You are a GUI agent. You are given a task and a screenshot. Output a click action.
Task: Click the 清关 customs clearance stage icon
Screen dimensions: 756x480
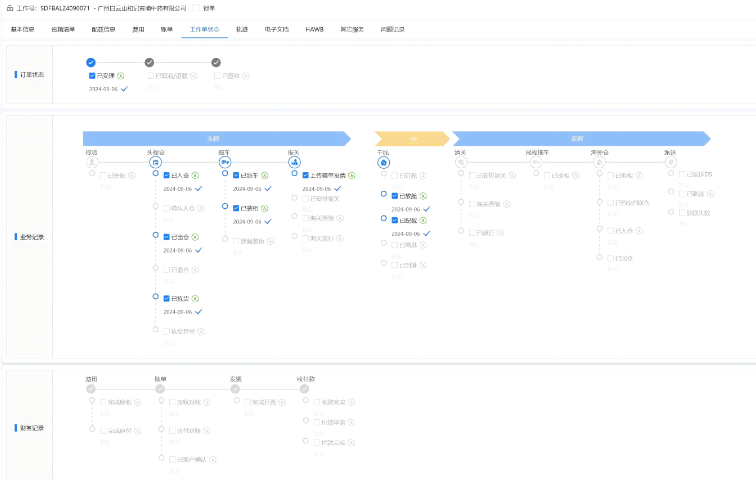[461, 161]
